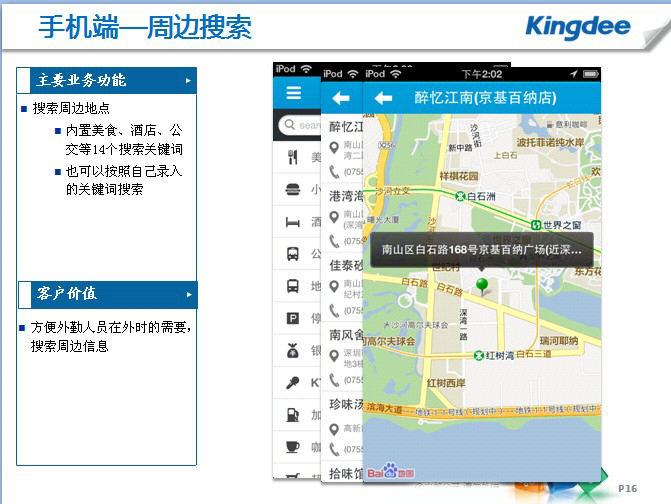
Task: Select the subway train category icon
Action: click(x=293, y=286)
